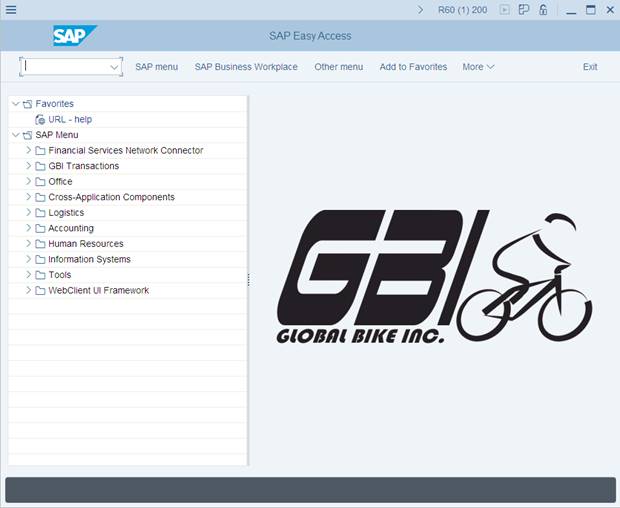Click the Cross-Application Components folder icon

[40, 197]
